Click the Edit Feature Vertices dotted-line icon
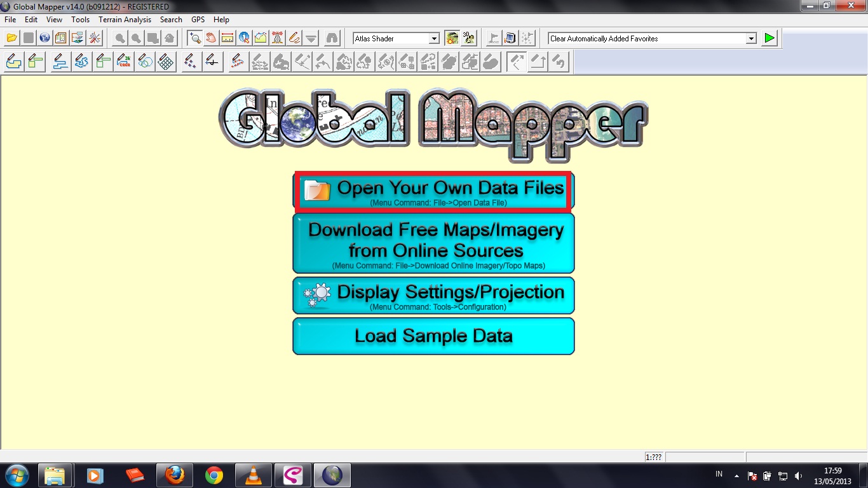Screen dimensions: 868x488 (238, 62)
